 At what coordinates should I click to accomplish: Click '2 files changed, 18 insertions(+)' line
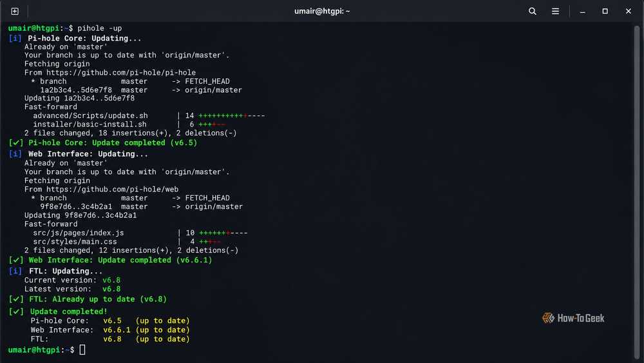(131, 133)
